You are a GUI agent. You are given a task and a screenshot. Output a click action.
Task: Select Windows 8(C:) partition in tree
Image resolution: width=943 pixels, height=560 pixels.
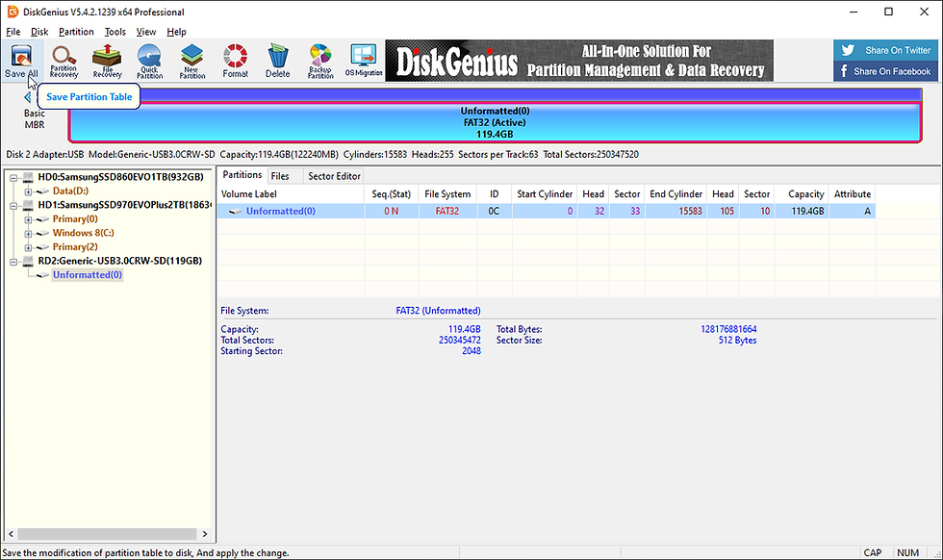[x=83, y=233]
